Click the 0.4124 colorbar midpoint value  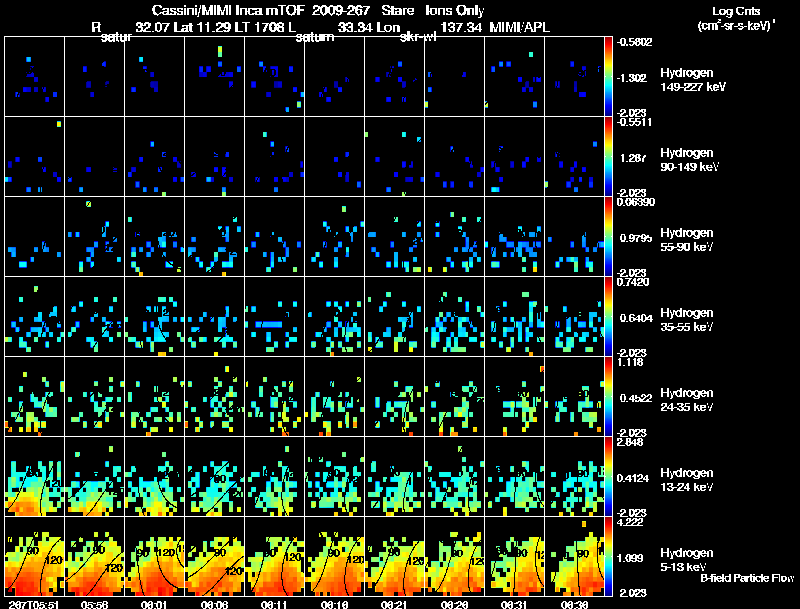coord(636,478)
